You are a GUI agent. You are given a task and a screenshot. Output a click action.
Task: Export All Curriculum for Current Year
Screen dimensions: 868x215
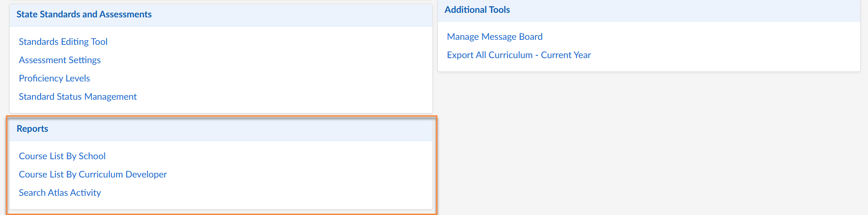pyautogui.click(x=519, y=55)
